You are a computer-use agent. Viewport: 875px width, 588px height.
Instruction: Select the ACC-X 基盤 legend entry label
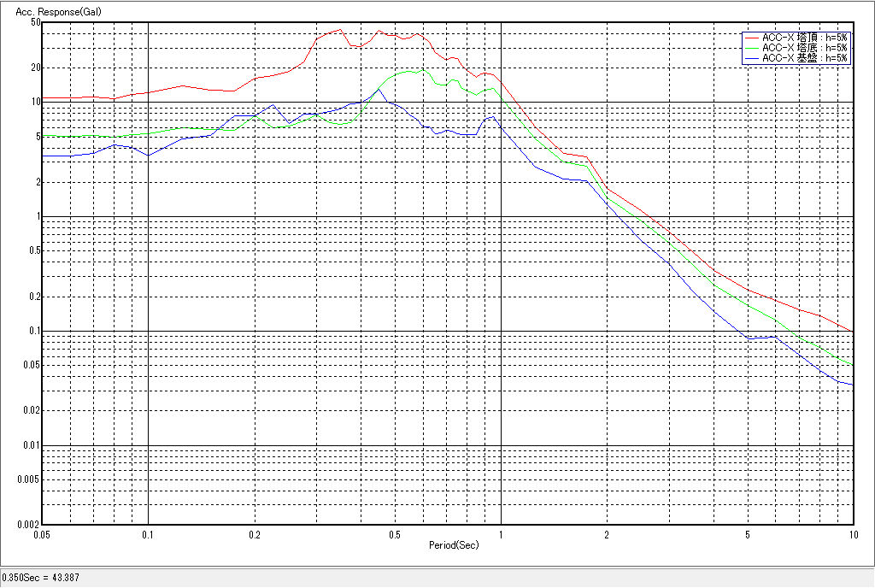click(804, 58)
